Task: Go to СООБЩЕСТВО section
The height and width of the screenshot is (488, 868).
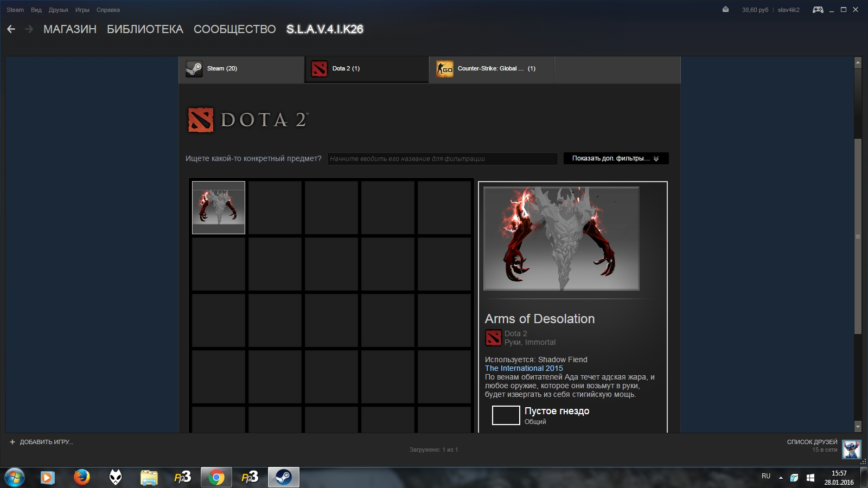Action: (x=235, y=29)
